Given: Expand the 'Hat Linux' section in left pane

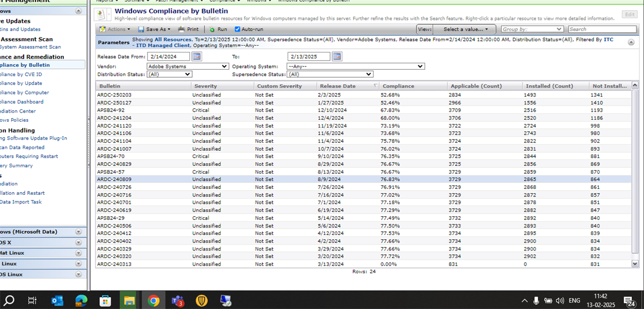Looking at the screenshot, I should tap(79, 253).
